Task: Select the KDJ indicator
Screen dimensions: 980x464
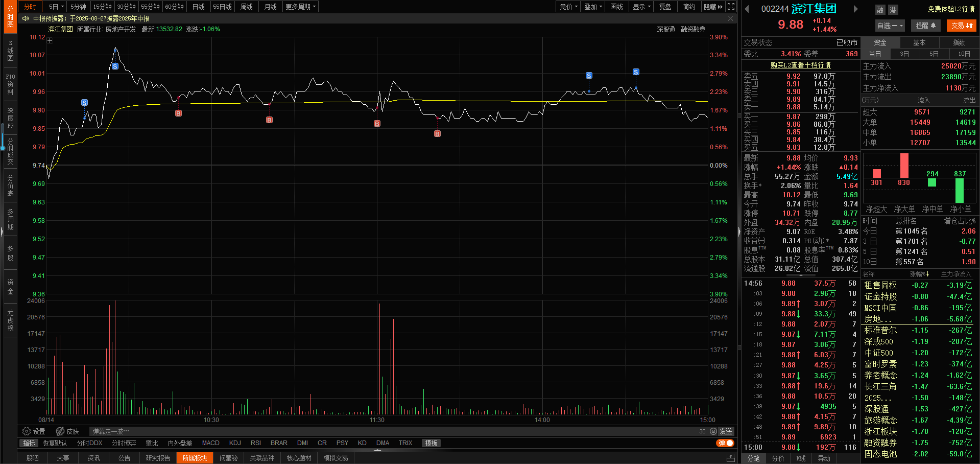Action: point(235,443)
